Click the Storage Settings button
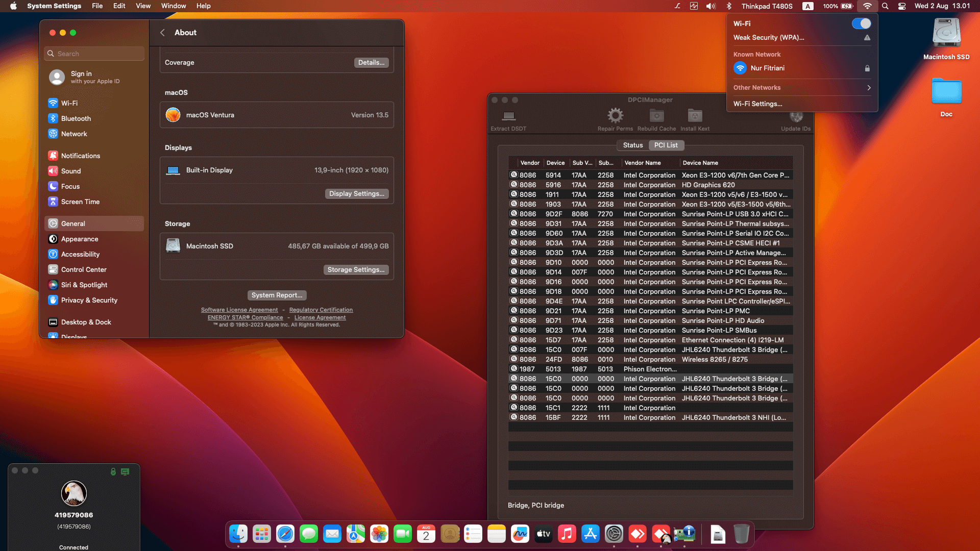 (x=356, y=269)
